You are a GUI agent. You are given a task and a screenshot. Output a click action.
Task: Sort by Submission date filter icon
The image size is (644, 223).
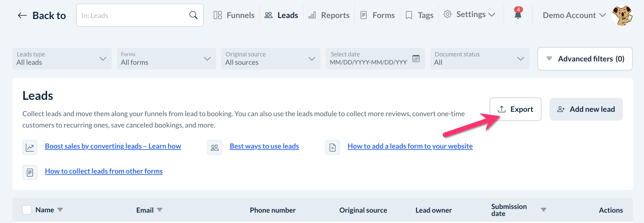pyautogui.click(x=543, y=210)
